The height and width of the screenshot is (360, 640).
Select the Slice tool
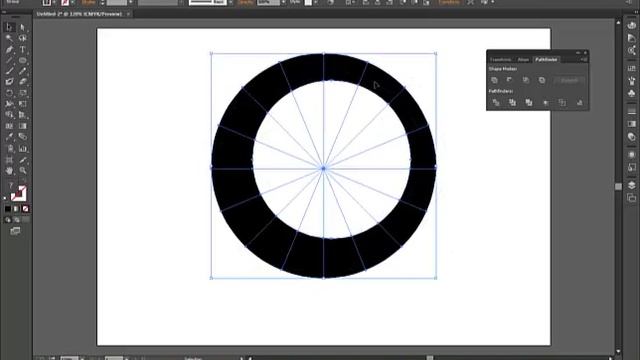click(x=22, y=160)
